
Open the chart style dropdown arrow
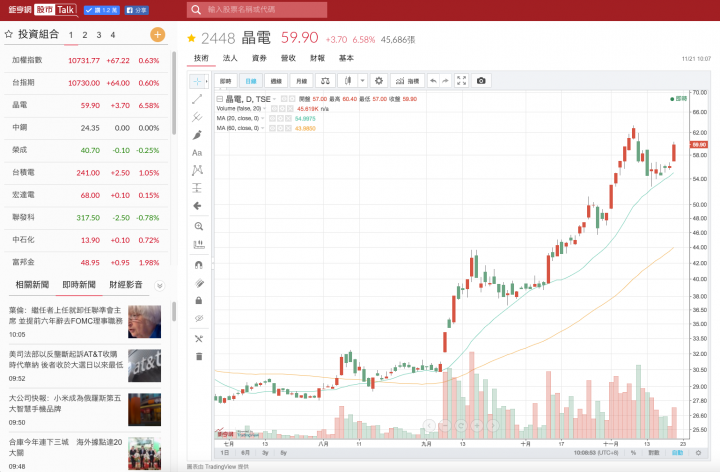(x=362, y=81)
